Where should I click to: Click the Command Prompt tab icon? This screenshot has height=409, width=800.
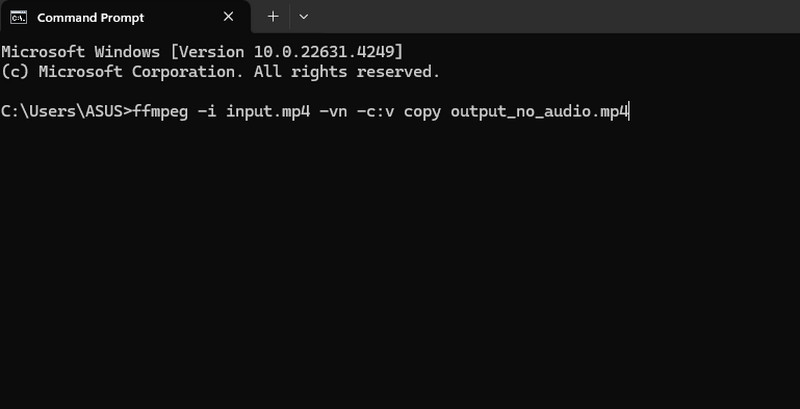click(x=19, y=17)
